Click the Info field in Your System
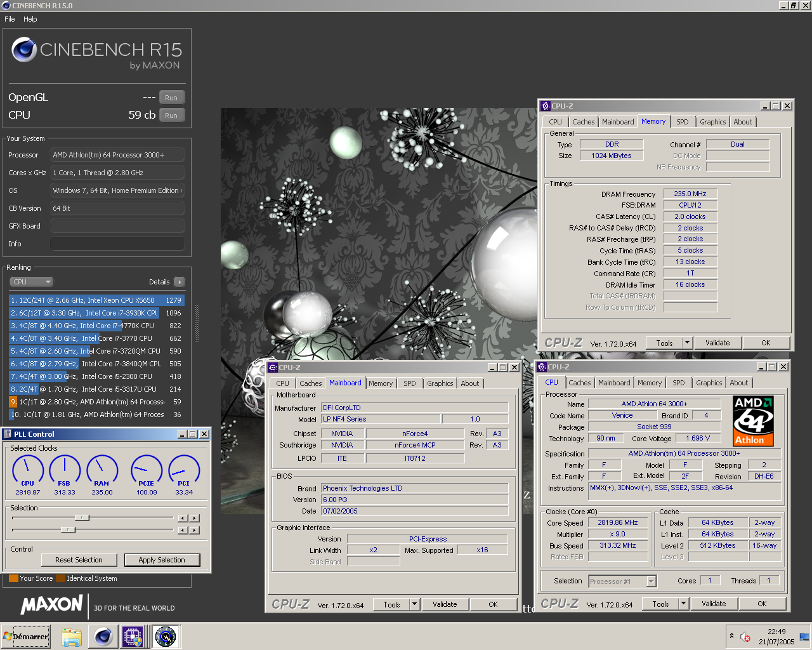The height and width of the screenshot is (650, 812). (x=117, y=244)
